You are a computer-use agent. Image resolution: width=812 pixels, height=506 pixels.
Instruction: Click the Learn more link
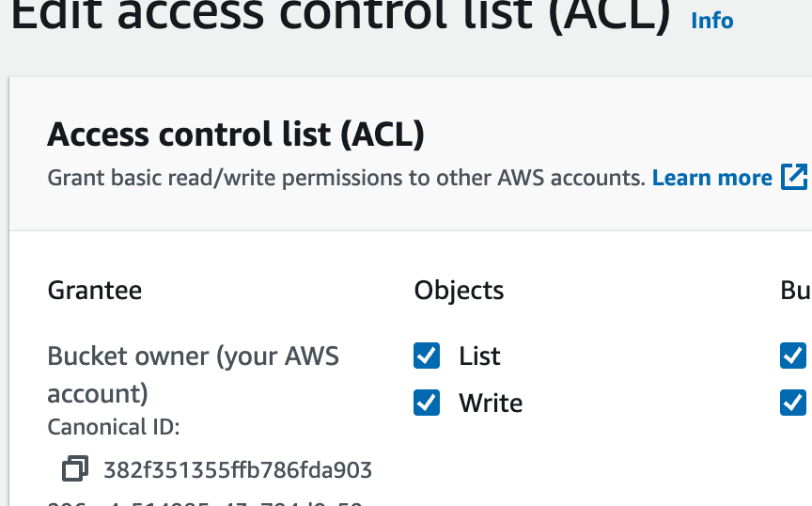[711, 178]
